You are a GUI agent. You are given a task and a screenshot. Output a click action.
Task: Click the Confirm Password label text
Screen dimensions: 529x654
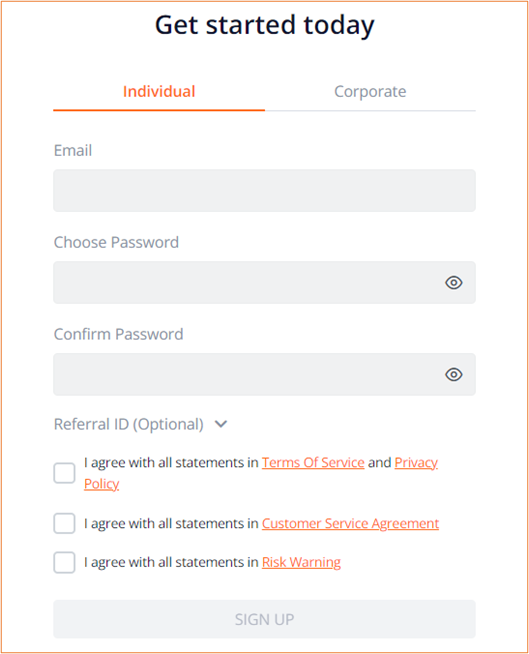coord(118,335)
